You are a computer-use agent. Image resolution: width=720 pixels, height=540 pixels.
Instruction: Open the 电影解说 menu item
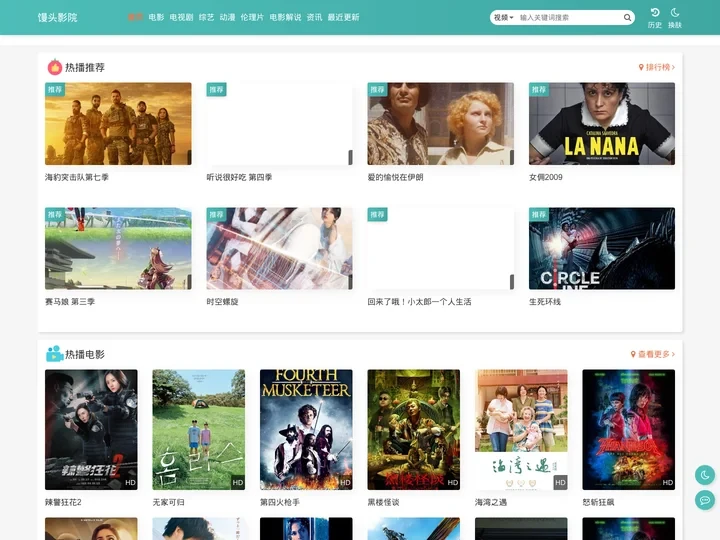(285, 17)
